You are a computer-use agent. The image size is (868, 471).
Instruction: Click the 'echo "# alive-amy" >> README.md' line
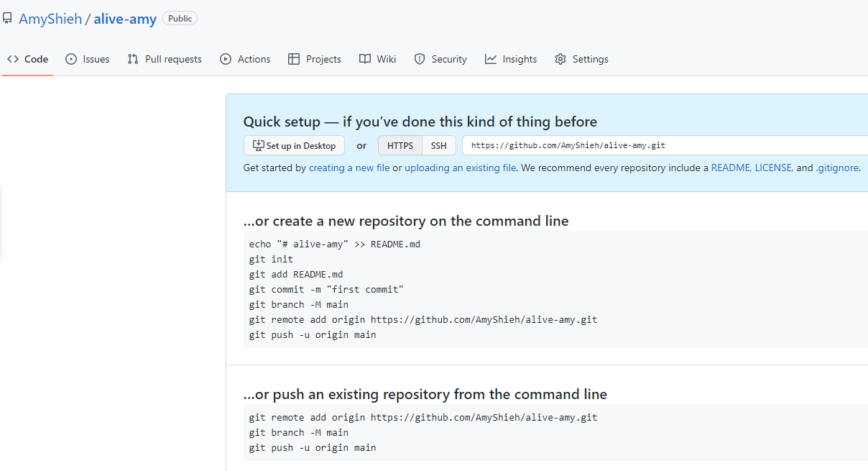point(335,244)
